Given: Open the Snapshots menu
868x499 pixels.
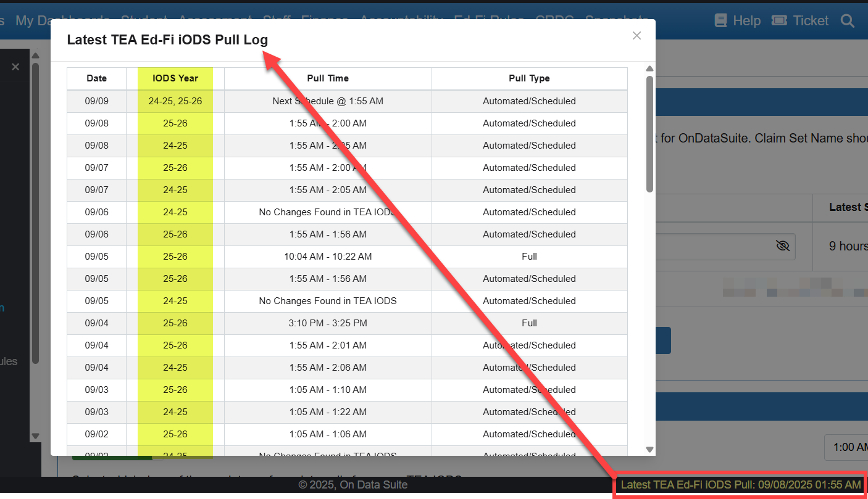Looking at the screenshot, I should tap(616, 19).
